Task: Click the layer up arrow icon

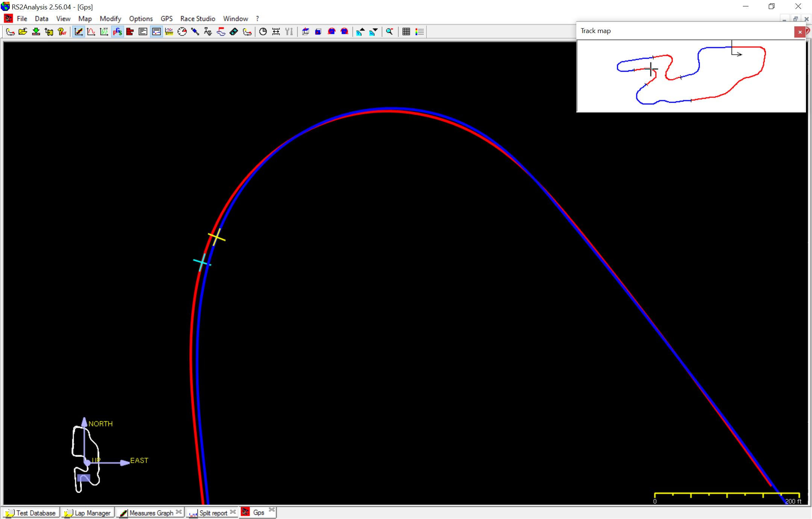Action: pyautogui.click(x=360, y=32)
